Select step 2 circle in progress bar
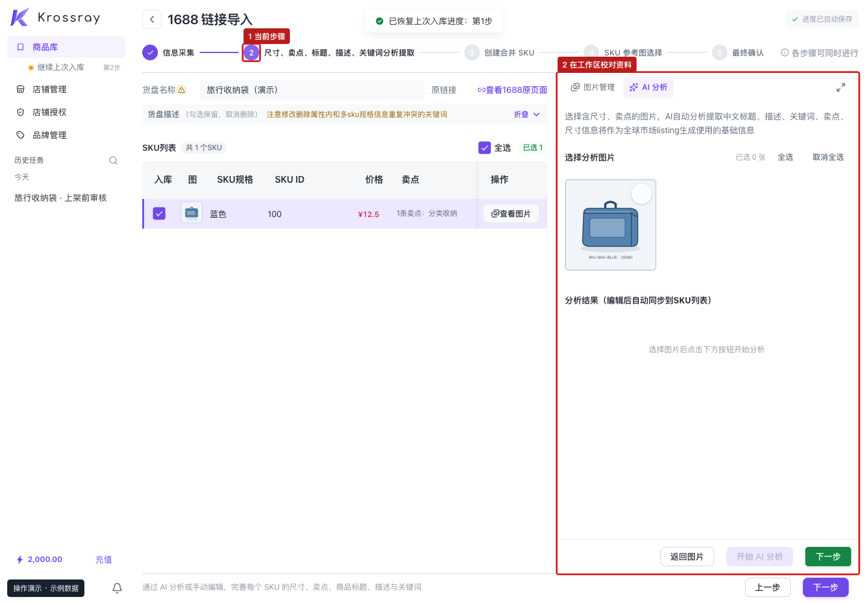Viewport: 868px width, 603px height. [251, 52]
